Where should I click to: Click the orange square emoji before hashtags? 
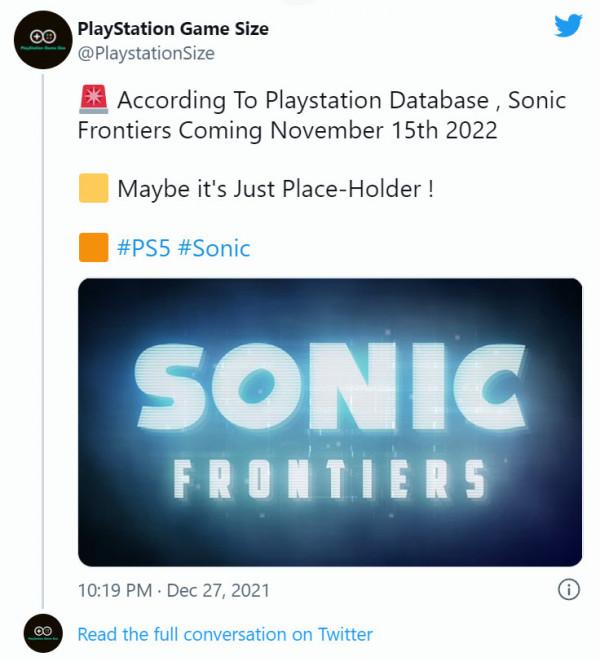(92, 247)
